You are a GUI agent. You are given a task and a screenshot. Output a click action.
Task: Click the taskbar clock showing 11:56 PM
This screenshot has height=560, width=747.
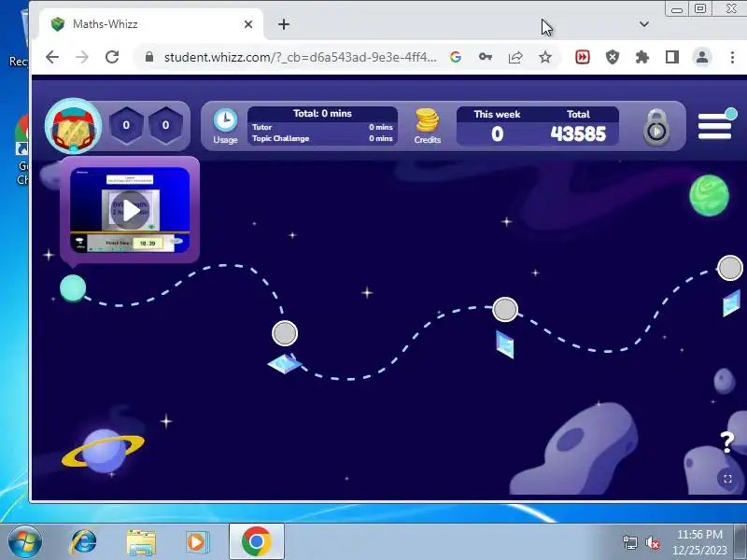(699, 542)
